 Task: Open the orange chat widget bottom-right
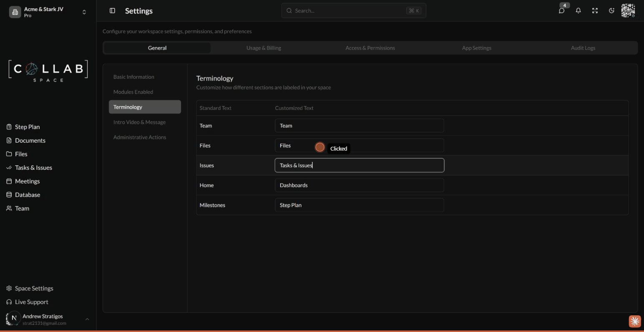(634, 321)
